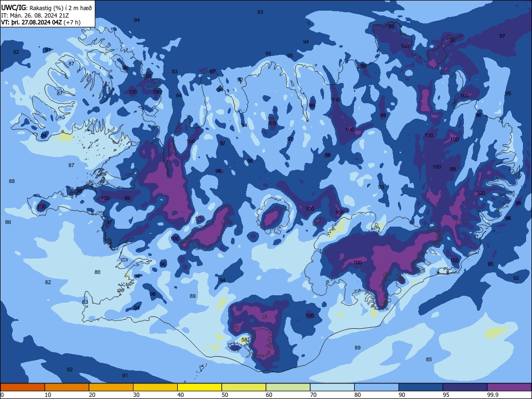The image size is (532, 399).
Task: Click the purple above-99.9 legend swatch
Action: click(x=509, y=387)
